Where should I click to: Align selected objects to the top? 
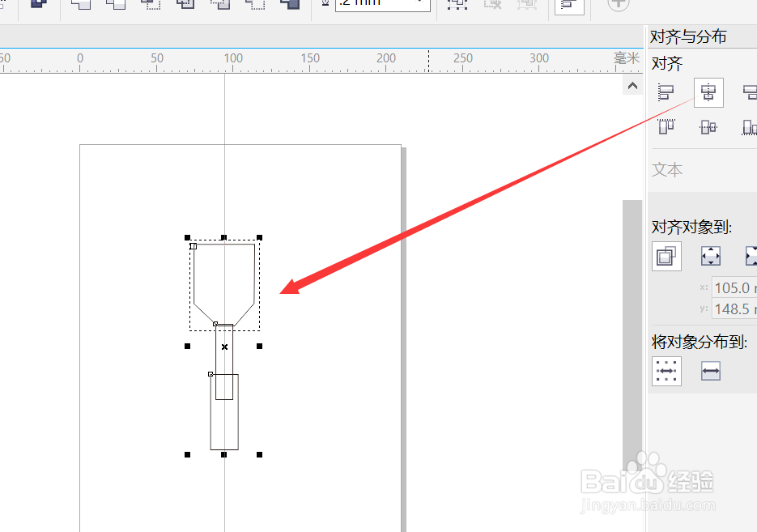[666, 127]
